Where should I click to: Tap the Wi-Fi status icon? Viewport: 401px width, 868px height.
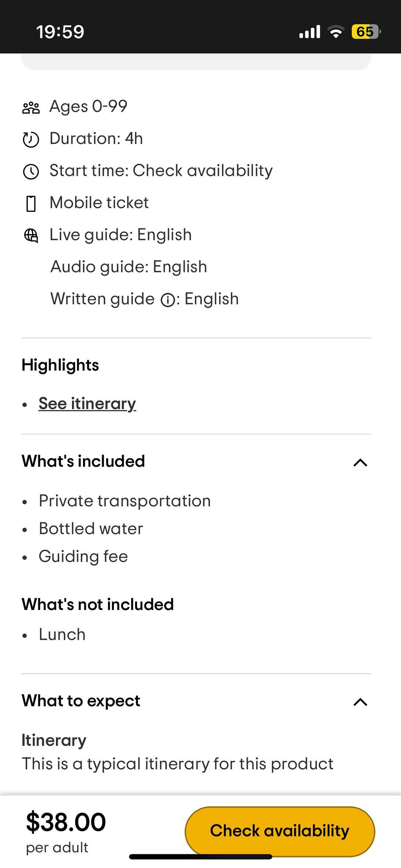(336, 32)
